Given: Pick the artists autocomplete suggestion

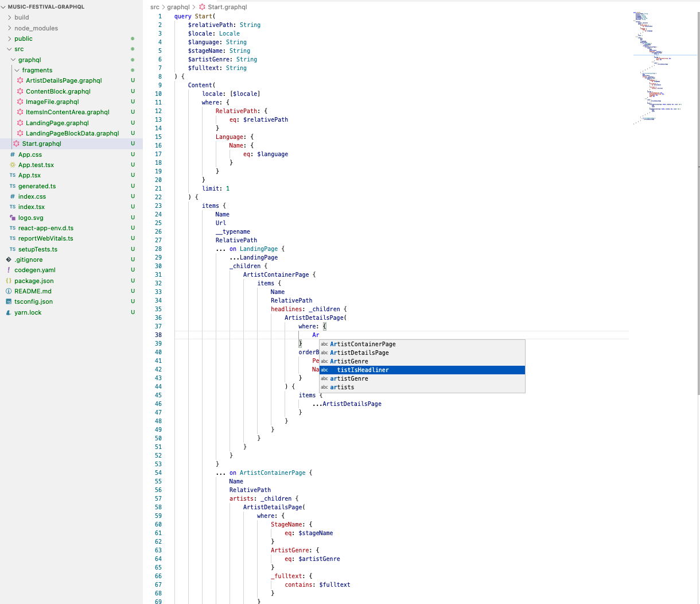Looking at the screenshot, I should pyautogui.click(x=342, y=387).
